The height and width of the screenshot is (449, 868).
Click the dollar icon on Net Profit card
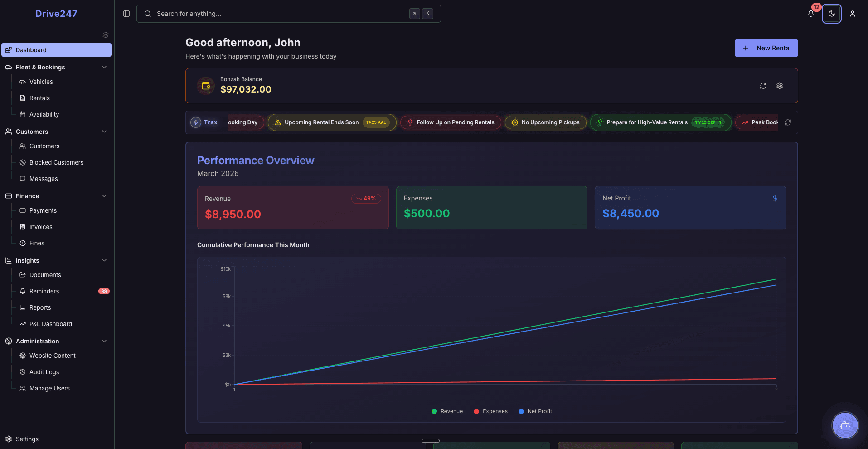[x=775, y=198]
